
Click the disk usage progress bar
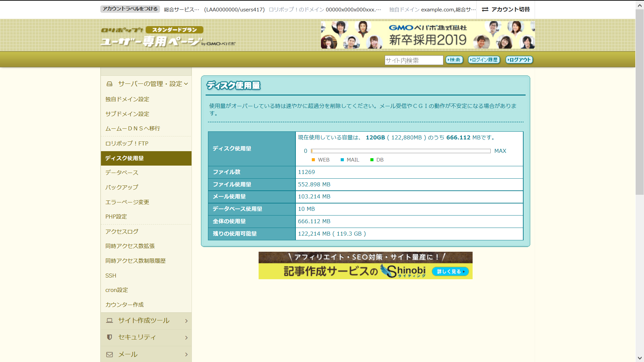pos(400,151)
